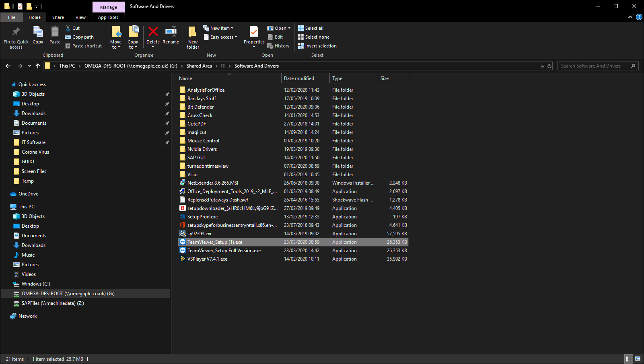Click Select none in the ribbon
Viewport: 644px width, 364px height.
[x=314, y=37]
